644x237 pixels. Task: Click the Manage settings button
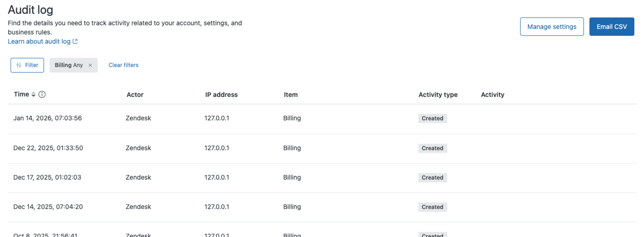(552, 27)
